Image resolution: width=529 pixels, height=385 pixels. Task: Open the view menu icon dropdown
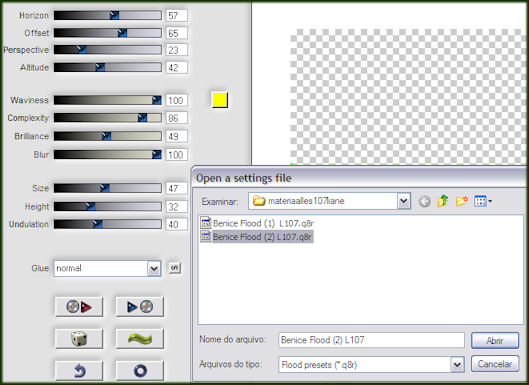[483, 201]
